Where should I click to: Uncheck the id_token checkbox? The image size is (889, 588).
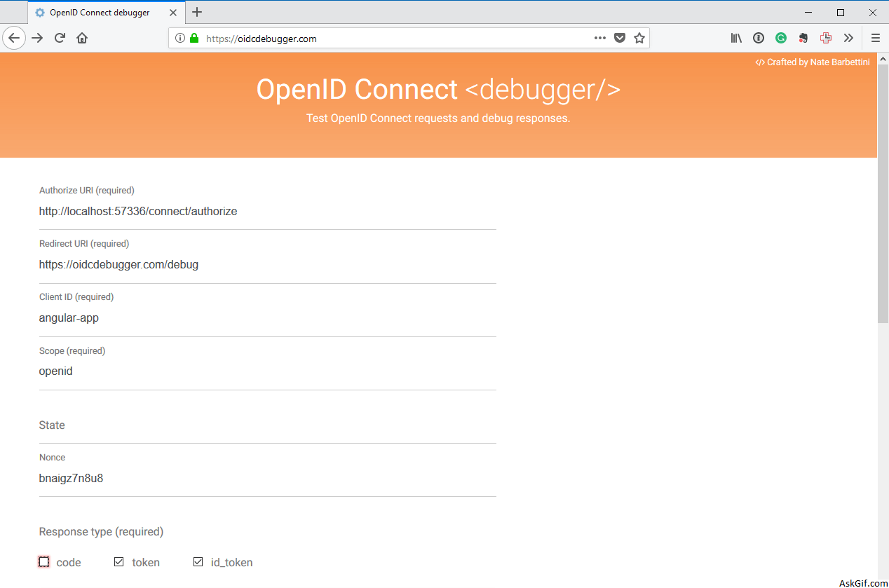(x=198, y=561)
